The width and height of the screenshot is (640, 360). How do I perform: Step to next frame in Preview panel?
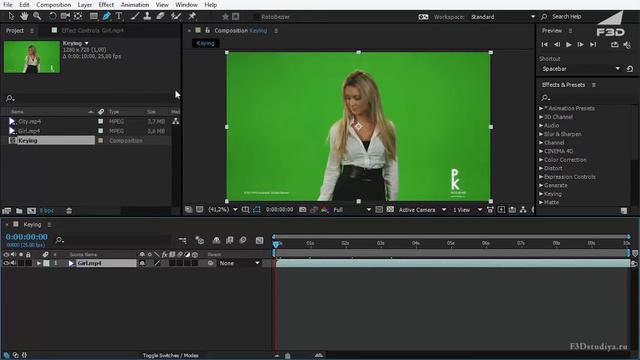(x=580, y=44)
